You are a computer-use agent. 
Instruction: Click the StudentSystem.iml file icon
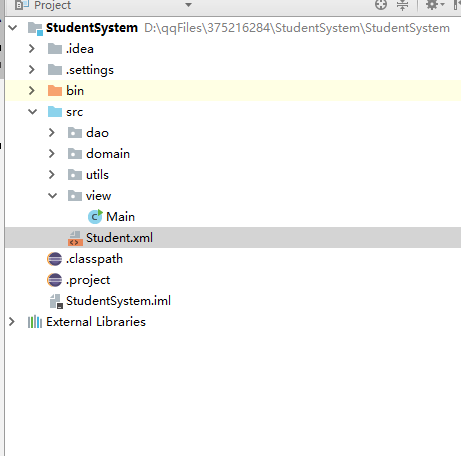point(56,301)
